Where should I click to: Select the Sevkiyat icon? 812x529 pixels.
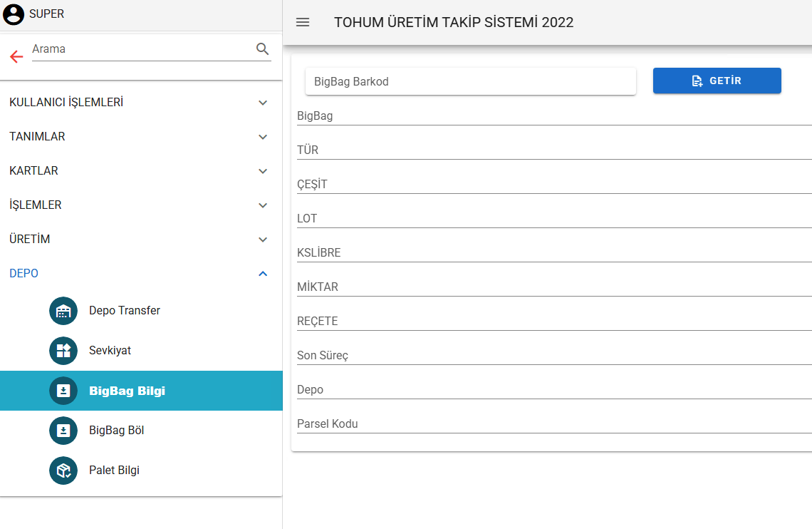coord(63,351)
